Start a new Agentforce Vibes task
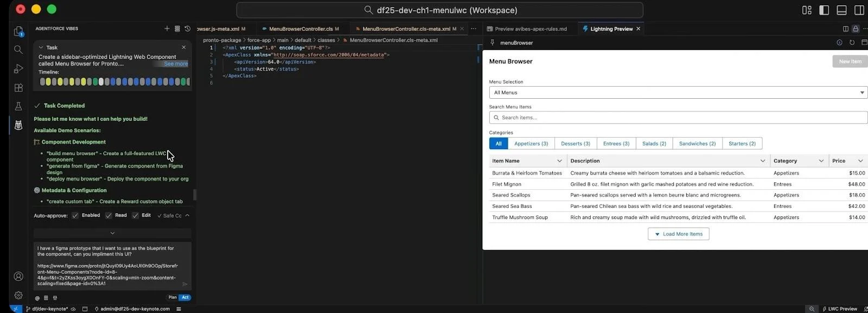 [167, 29]
